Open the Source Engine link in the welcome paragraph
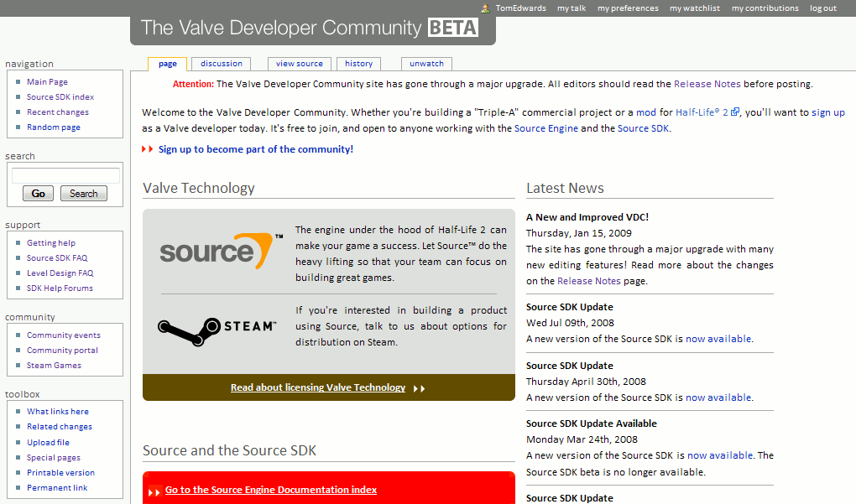This screenshot has height=504, width=856. coord(546,129)
